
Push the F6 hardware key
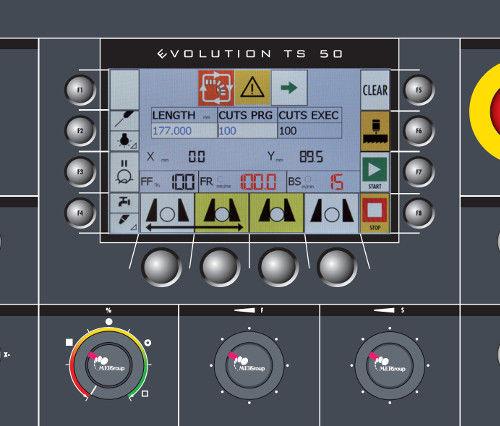[x=419, y=131]
